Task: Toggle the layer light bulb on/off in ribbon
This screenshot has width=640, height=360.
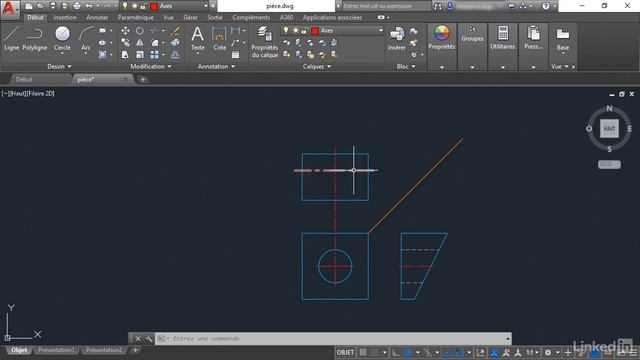Action: 286,31
